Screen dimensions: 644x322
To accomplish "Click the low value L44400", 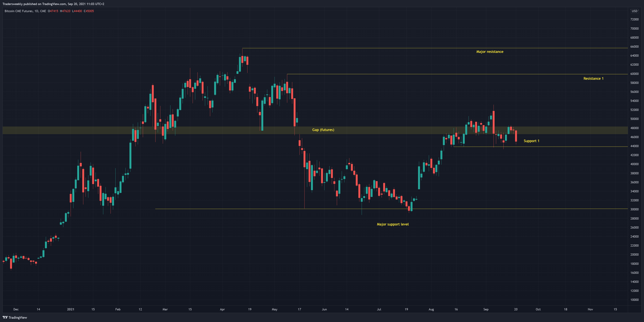I will coord(77,11).
